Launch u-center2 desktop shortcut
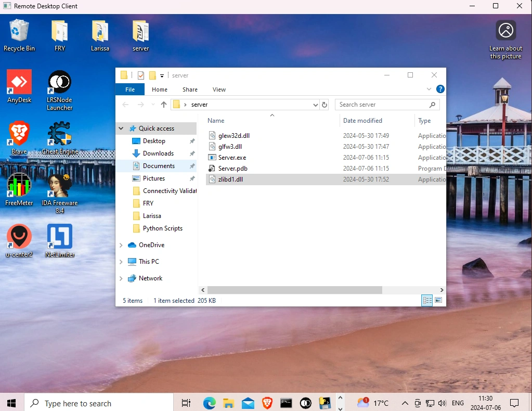 click(x=19, y=241)
